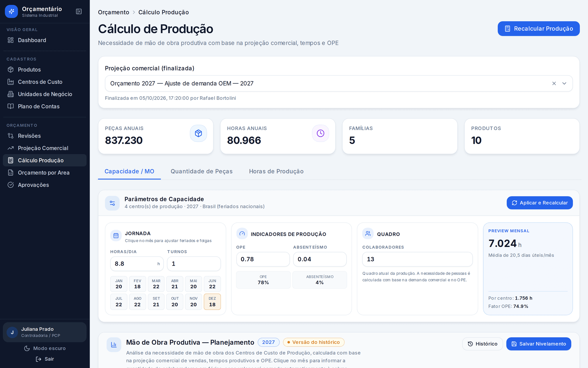This screenshot has width=588, height=368.
Task: Select the JAN month cell
Action: [119, 284]
